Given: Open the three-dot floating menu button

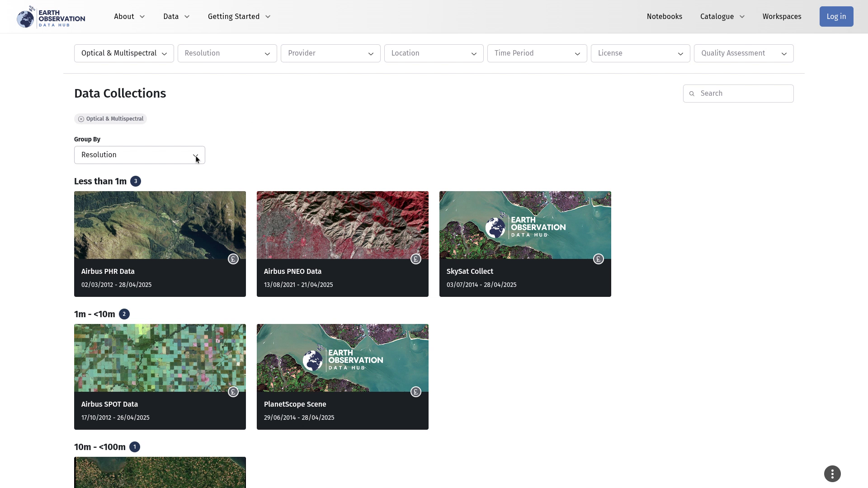Looking at the screenshot, I should click(832, 474).
